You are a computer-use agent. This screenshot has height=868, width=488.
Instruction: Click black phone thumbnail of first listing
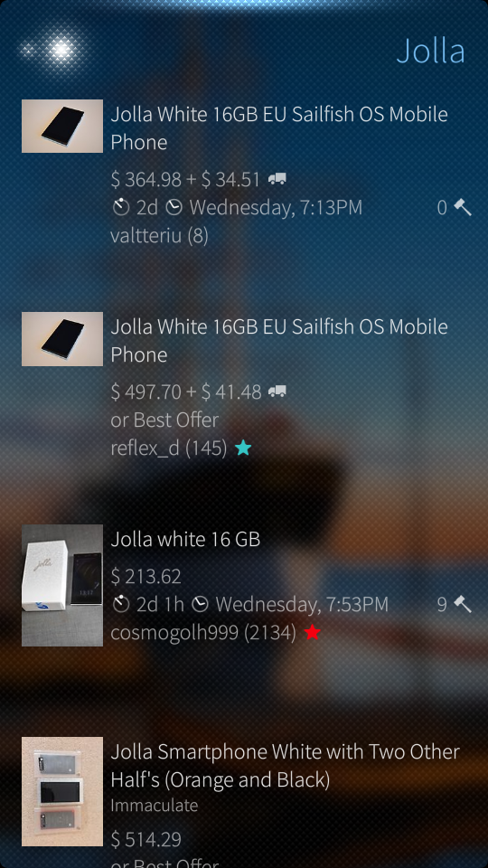pos(62,126)
